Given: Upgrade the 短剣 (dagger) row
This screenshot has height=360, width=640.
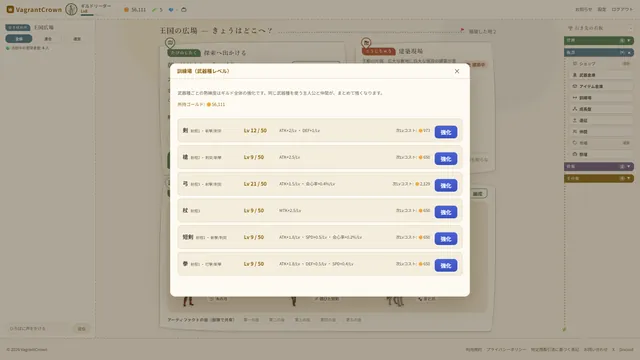Looking at the screenshot, I should click(446, 239).
